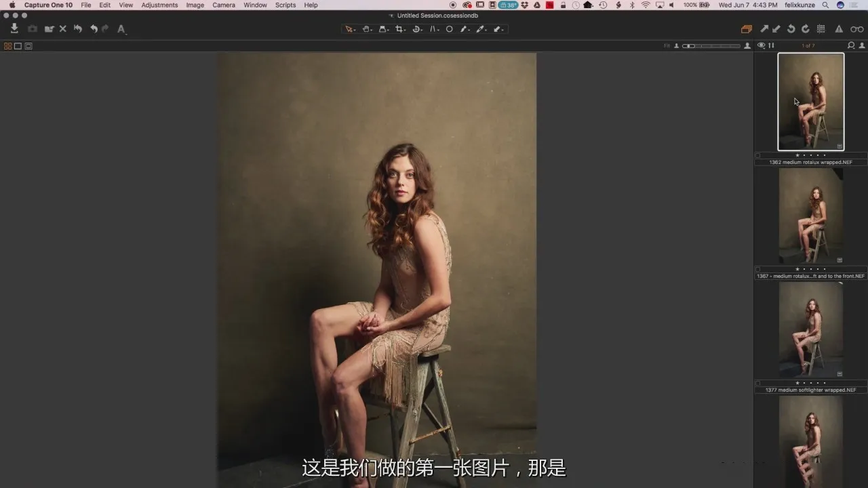Click the Delete X icon in toolbar
868x488 pixels.
63,29
